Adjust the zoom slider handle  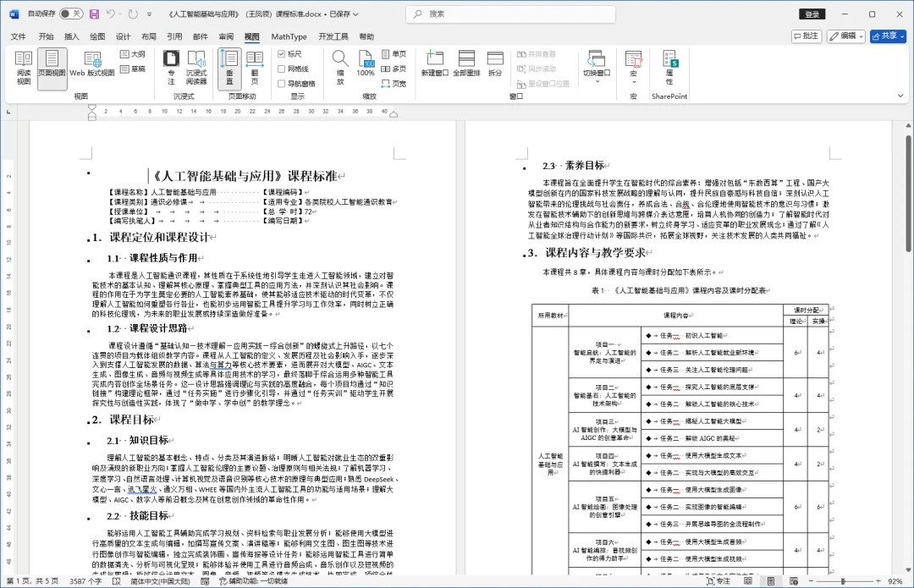[843, 581]
